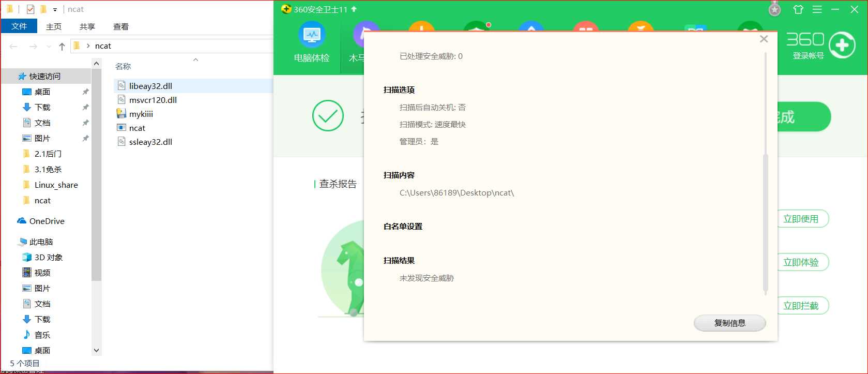The width and height of the screenshot is (868, 374).
Task: Open the 主页 ribbon tab
Action: (54, 26)
